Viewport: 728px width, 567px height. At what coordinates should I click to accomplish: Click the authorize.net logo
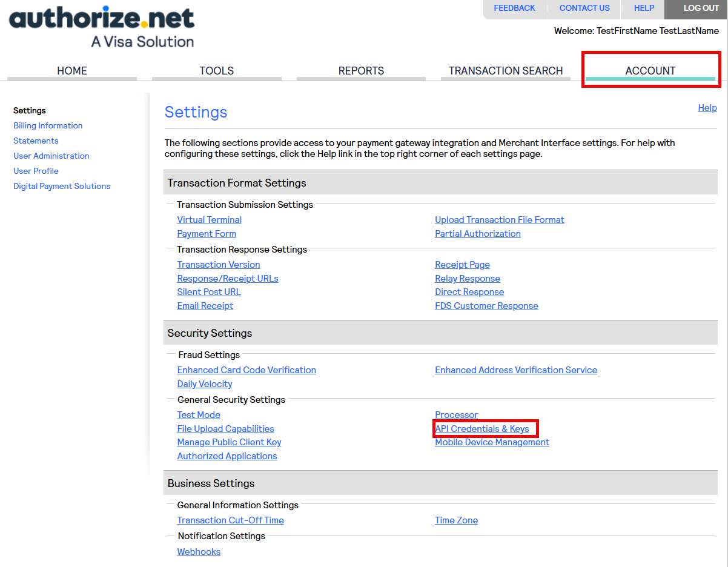pos(102,26)
